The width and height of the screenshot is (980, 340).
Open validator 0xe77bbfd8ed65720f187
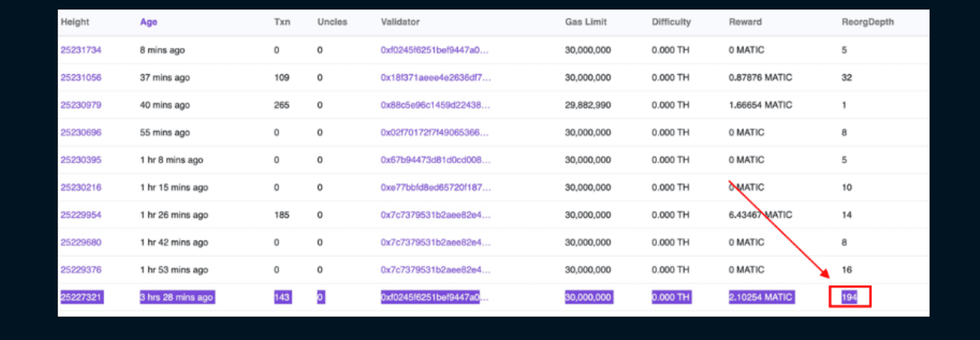coord(436,187)
